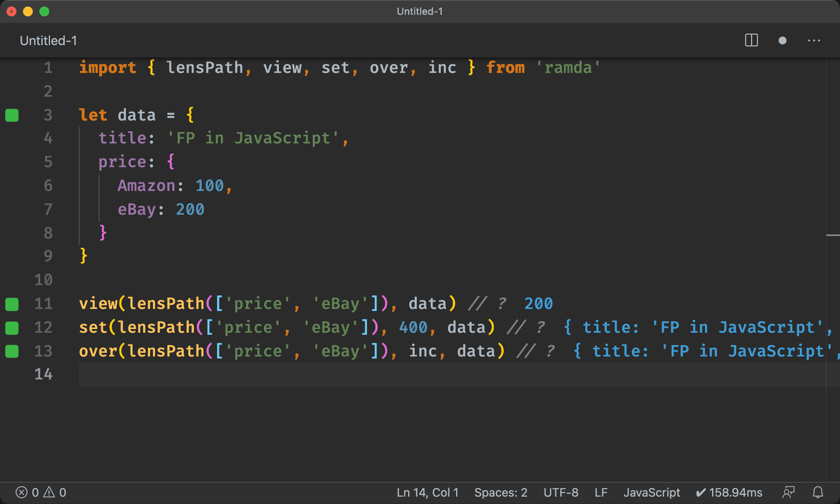Screen dimensions: 840x504
Task: Click line number 14 in gutter
Action: (43, 374)
